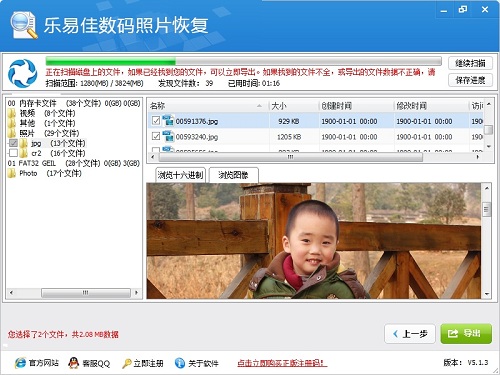This screenshot has height=375, width=500.
Task: Click the info icon for 关于软件
Action: pos(180,363)
